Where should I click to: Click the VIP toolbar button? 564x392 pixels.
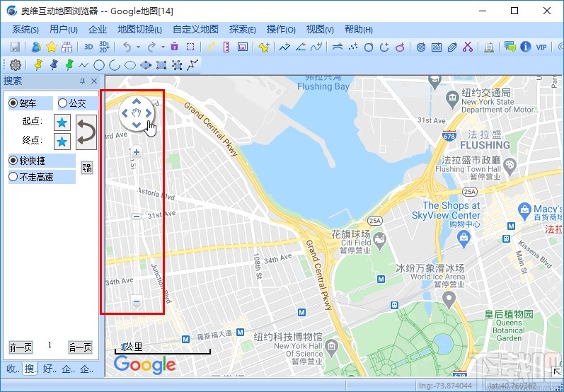point(541,47)
